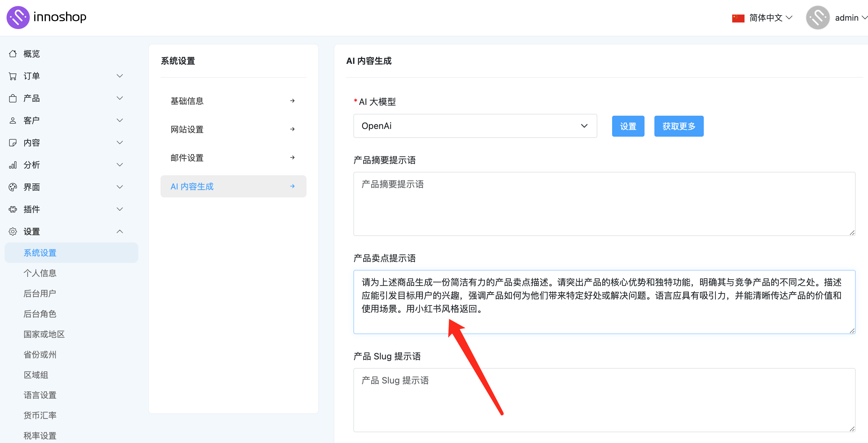Grab resize handle of 产品 Slug textarea

852,429
